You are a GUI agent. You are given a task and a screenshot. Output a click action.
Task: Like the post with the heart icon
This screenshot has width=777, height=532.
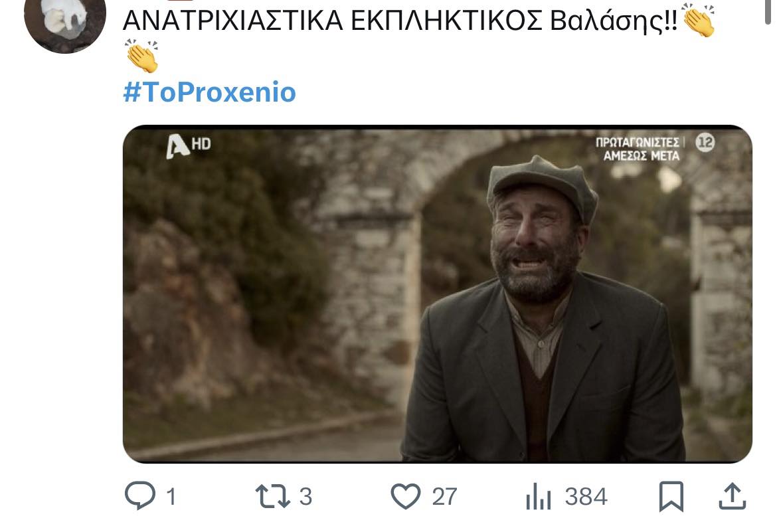[x=405, y=496]
